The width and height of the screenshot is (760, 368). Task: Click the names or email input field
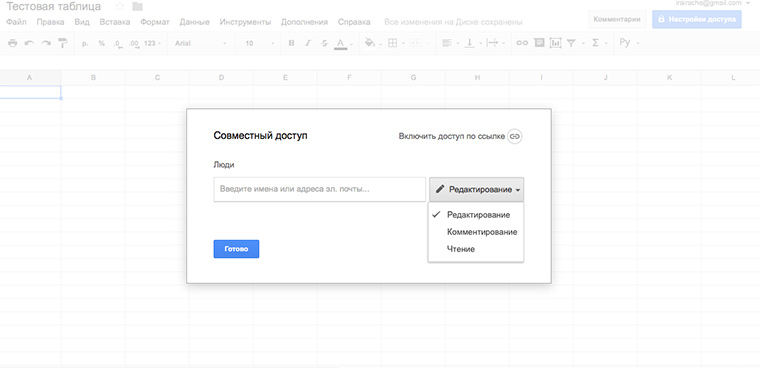point(319,189)
